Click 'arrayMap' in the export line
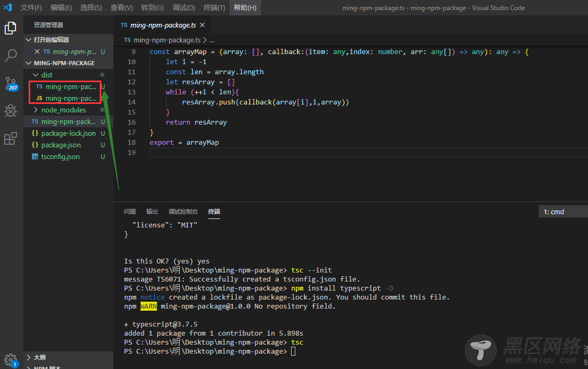The image size is (588, 369). [203, 143]
